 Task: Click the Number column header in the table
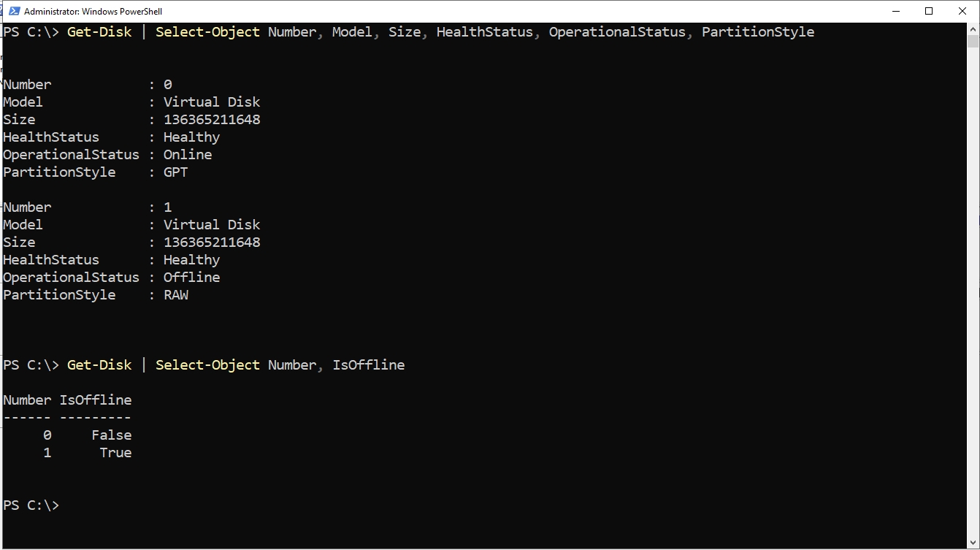(x=27, y=400)
